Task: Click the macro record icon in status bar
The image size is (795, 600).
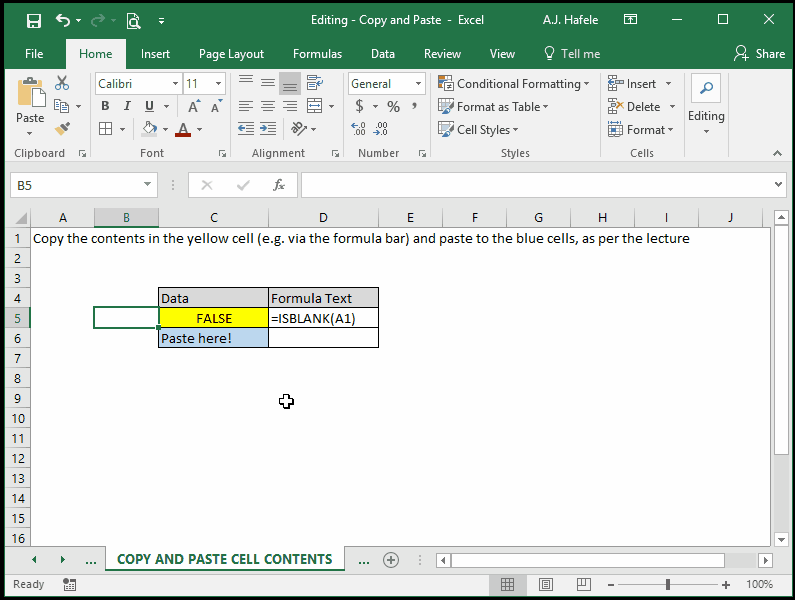Action: tap(69, 584)
